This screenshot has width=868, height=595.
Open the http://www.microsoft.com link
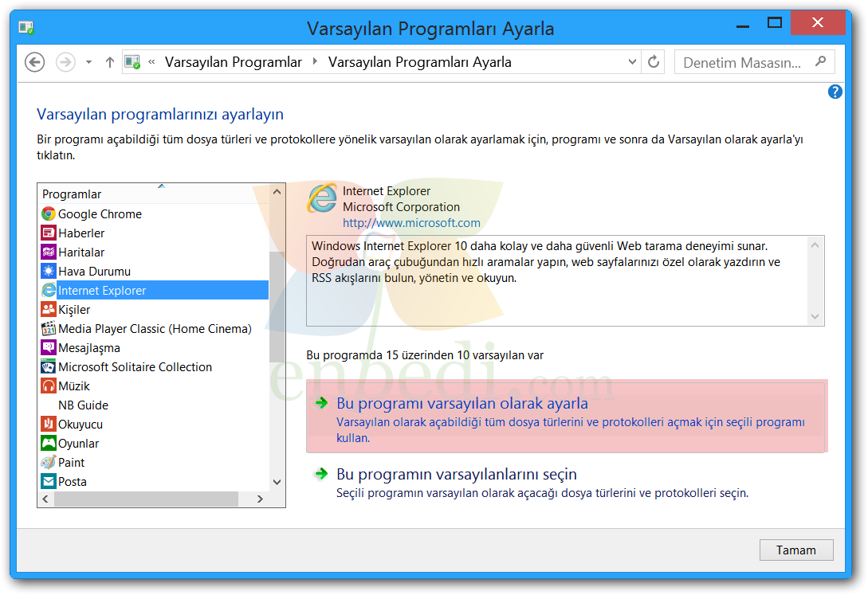[411, 223]
